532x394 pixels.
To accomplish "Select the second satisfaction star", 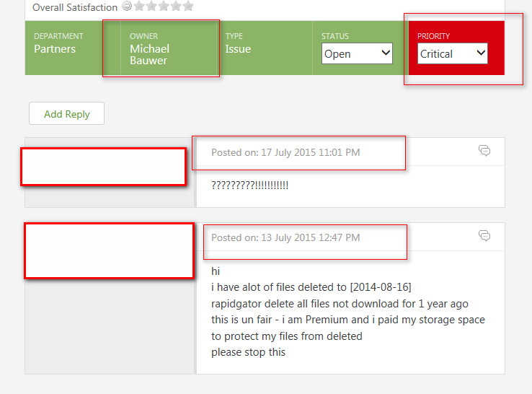I will coord(151,6).
